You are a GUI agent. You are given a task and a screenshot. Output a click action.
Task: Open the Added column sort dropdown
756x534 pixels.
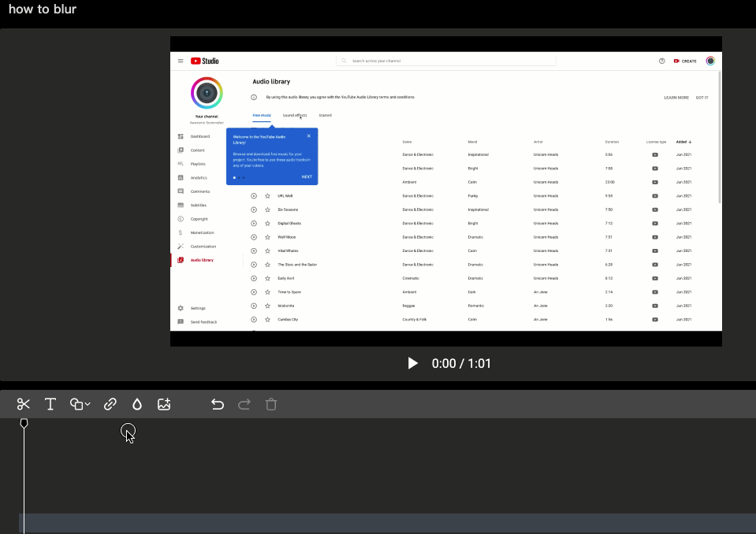[683, 142]
